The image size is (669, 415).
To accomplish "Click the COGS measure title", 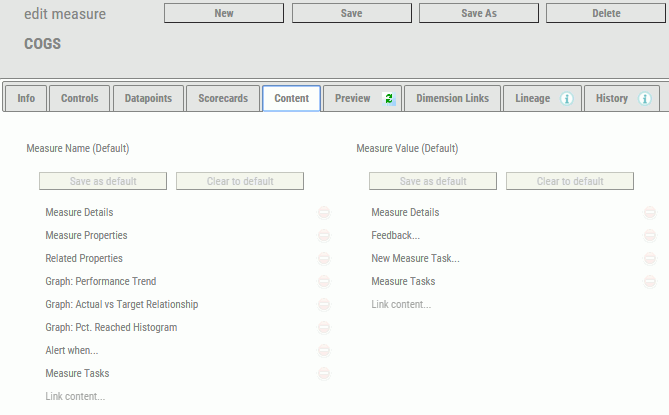I will [x=42, y=44].
